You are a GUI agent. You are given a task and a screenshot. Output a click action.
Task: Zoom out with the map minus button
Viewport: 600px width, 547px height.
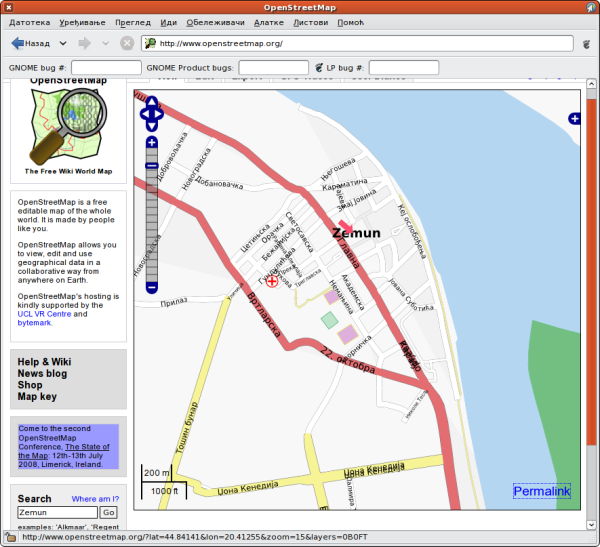[x=152, y=287]
